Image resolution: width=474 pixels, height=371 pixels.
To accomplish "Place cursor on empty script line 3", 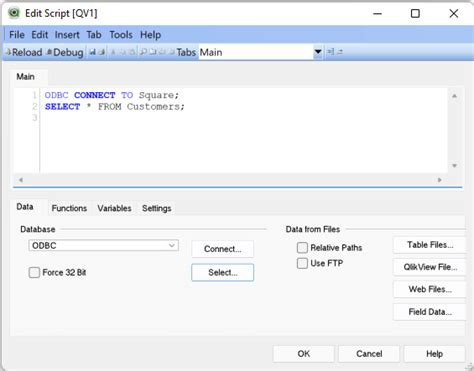I will pos(243,118).
